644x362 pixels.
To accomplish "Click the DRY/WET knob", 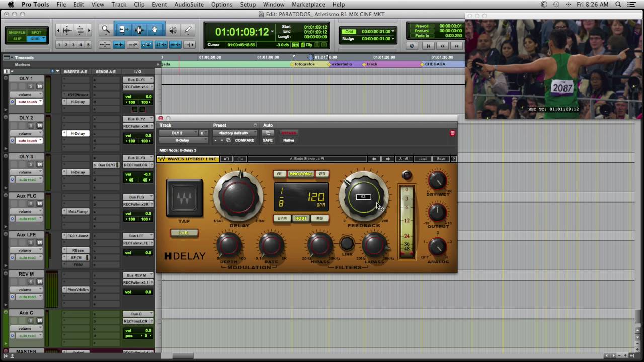I will tap(437, 180).
